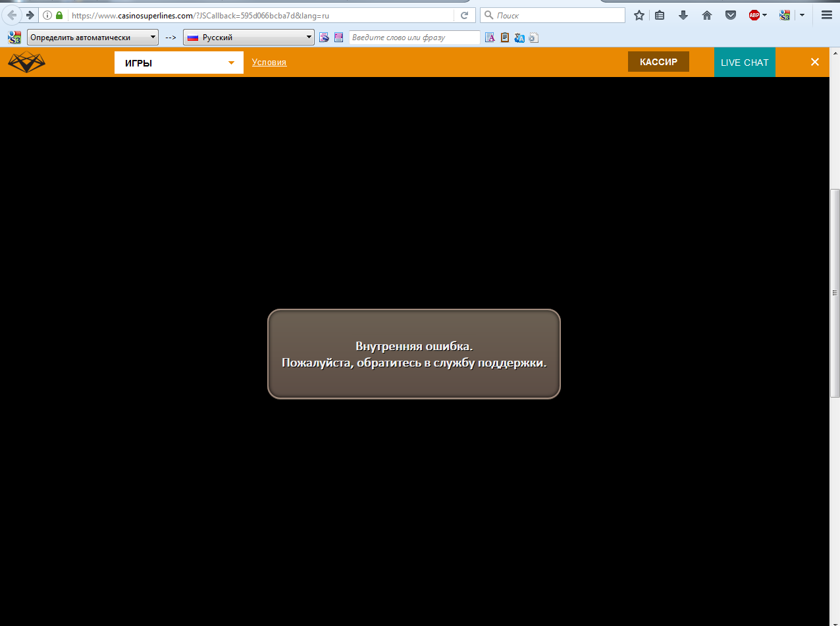Open the Adblock Plus dropdown arrow
This screenshot has height=626, width=840.
(x=765, y=15)
